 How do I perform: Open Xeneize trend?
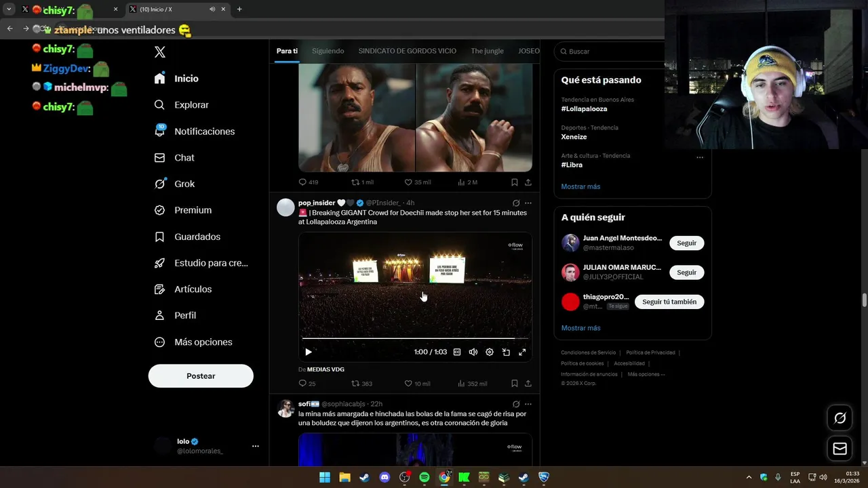(x=574, y=137)
